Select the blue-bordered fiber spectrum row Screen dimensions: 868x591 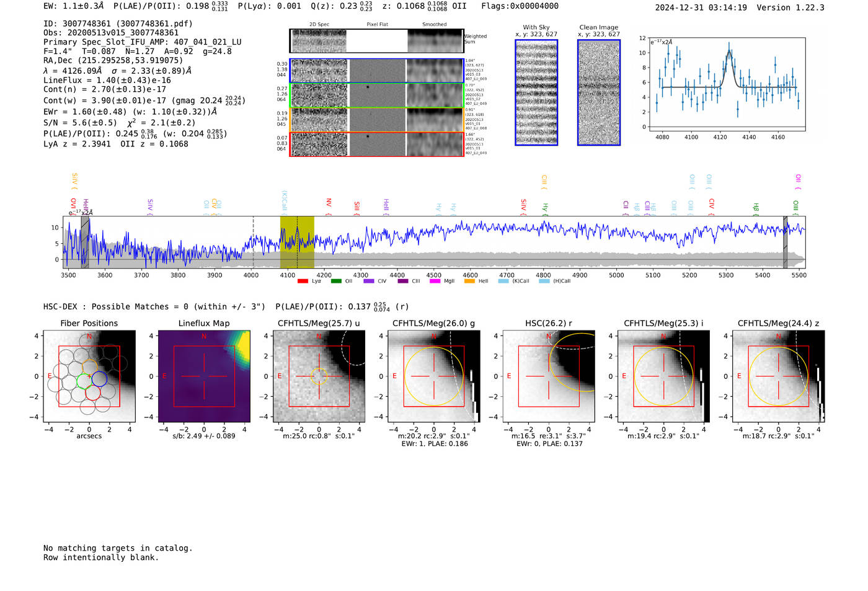pos(376,71)
